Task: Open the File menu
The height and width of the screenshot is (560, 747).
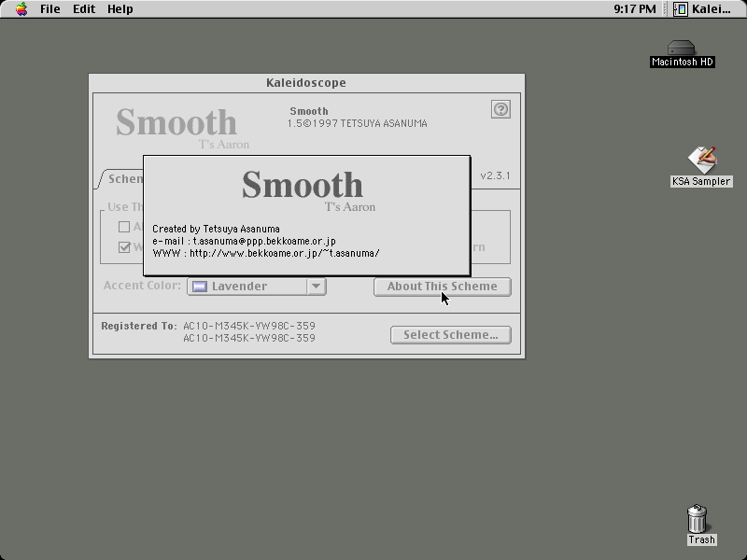Action: (50, 9)
